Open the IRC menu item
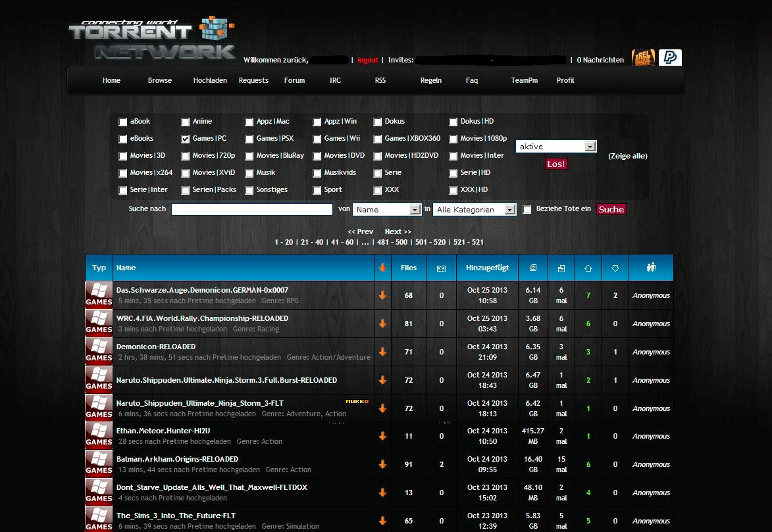Viewport: 772px width, 532px height. (335, 80)
